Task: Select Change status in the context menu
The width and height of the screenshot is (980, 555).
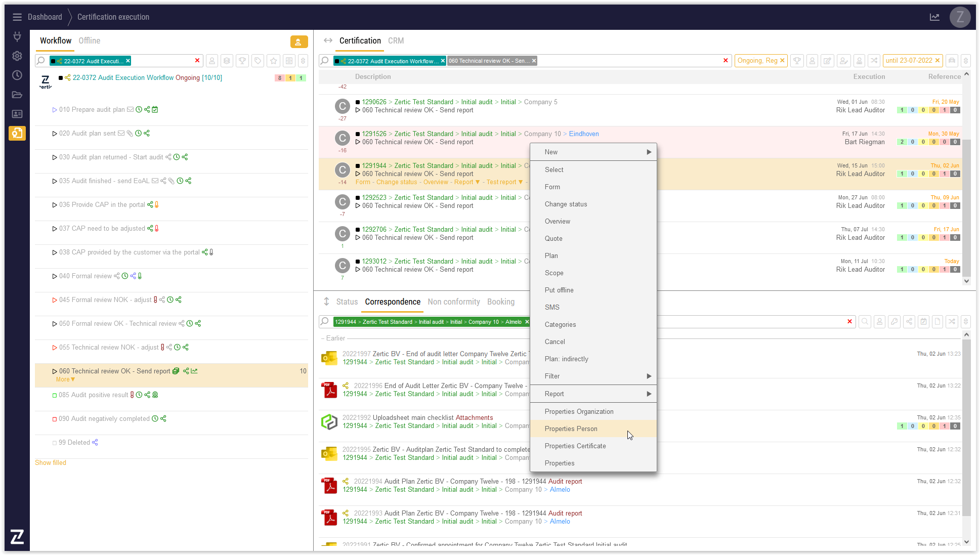Action: pyautogui.click(x=566, y=204)
